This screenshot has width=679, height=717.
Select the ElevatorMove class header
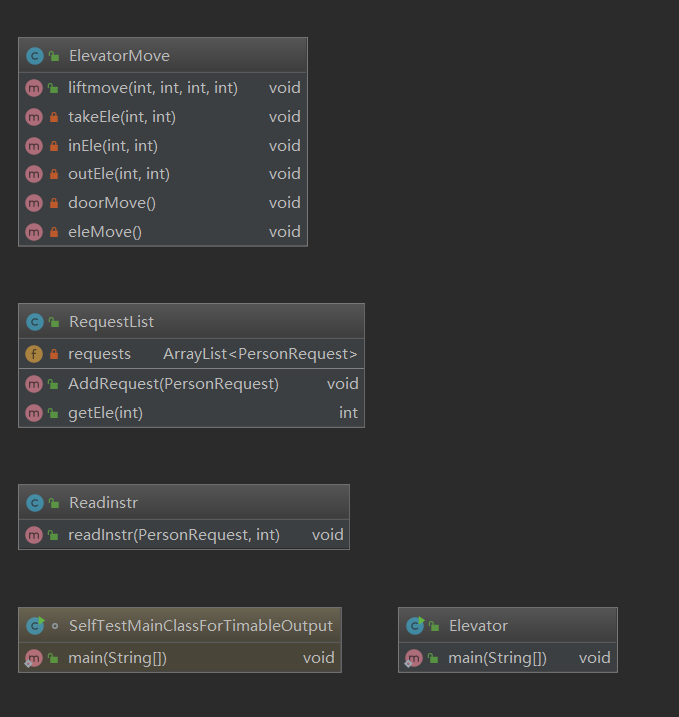point(119,56)
